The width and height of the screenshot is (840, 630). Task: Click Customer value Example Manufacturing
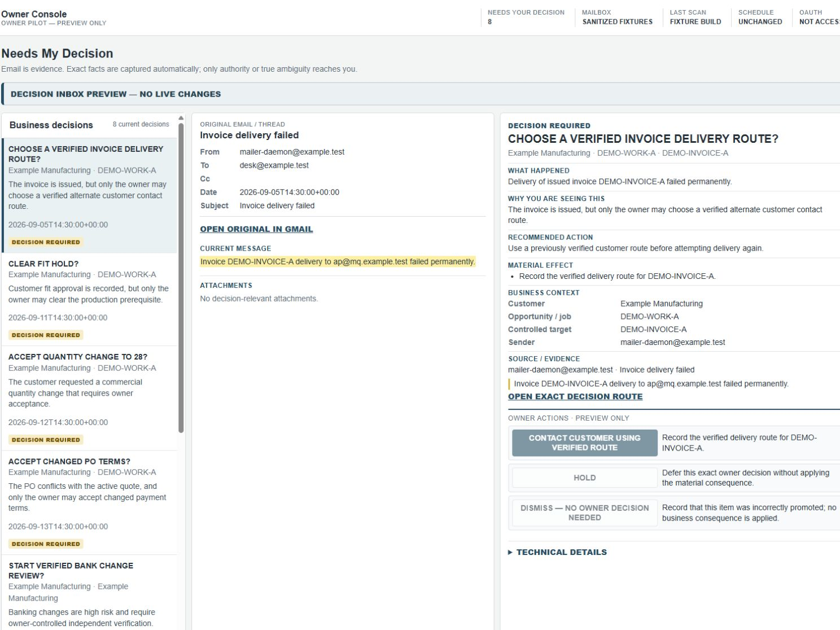point(661,303)
